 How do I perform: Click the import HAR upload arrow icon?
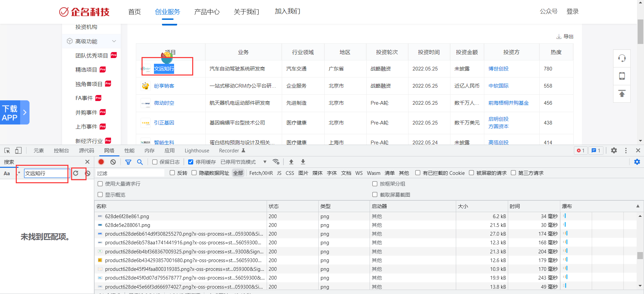(x=291, y=162)
